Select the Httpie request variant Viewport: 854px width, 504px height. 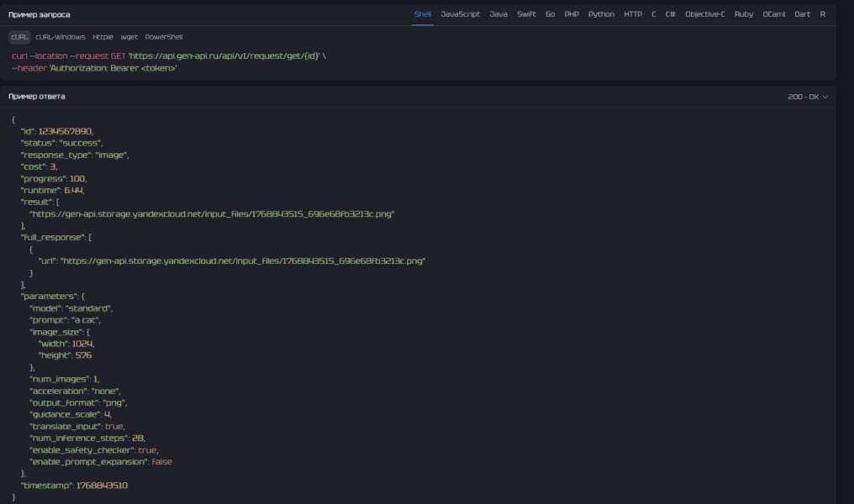(103, 37)
